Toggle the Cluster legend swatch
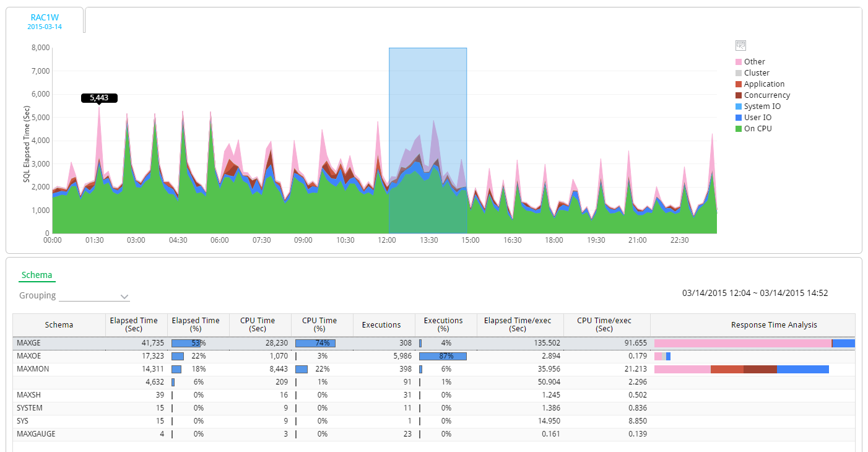Screen dimensions: 868x452 [739, 73]
